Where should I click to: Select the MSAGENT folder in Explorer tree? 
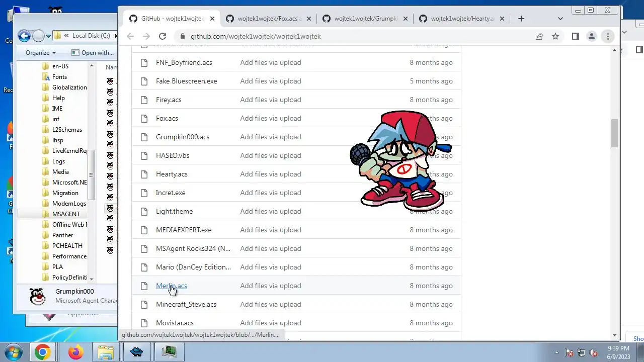[x=66, y=214]
